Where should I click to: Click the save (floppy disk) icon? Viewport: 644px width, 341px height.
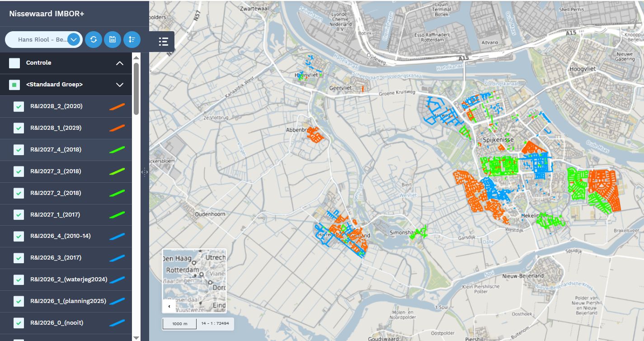click(113, 39)
